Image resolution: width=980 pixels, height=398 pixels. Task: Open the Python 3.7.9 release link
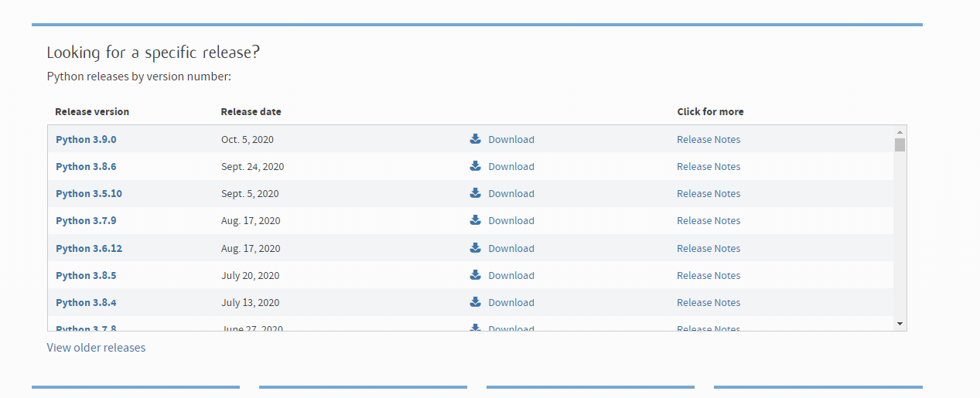(86, 221)
